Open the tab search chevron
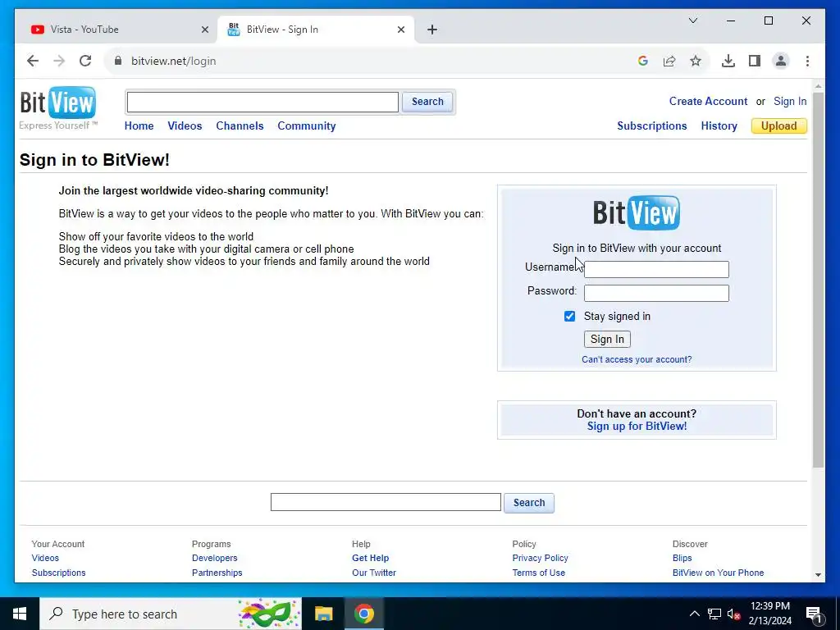This screenshot has width=840, height=630. point(692,21)
